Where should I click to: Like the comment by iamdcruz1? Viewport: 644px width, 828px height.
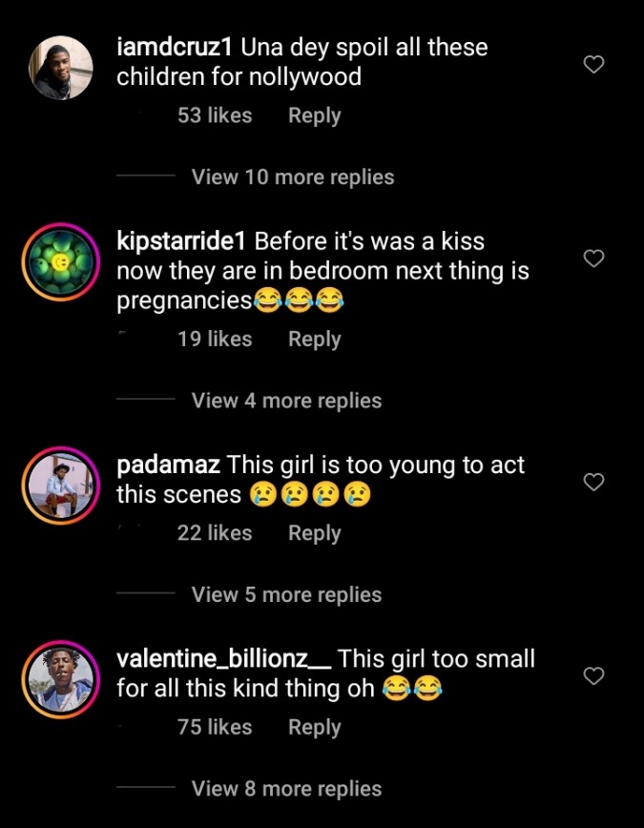pos(593,65)
